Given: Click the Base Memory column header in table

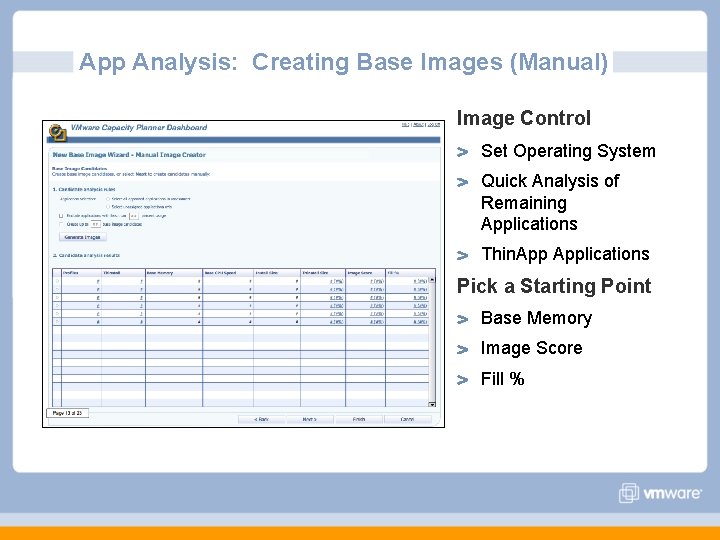Looking at the screenshot, I should click(x=174, y=273).
